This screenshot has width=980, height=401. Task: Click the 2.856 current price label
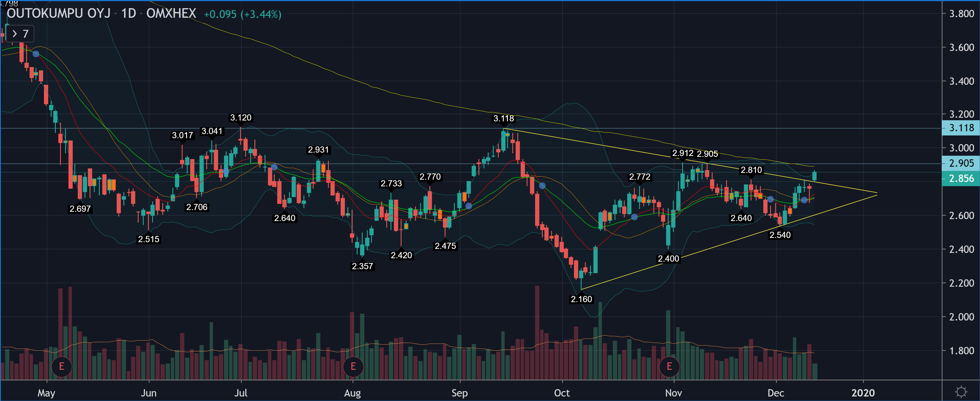click(x=961, y=179)
